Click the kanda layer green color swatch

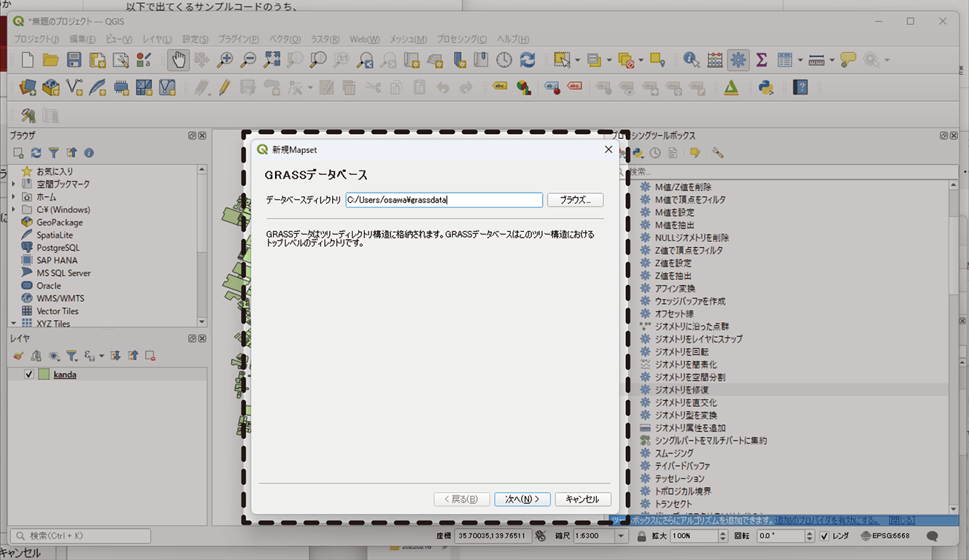44,375
